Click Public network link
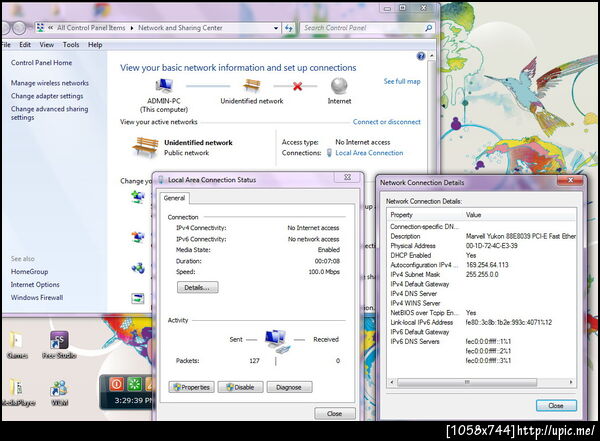The height and width of the screenshot is (441, 600). point(186,153)
